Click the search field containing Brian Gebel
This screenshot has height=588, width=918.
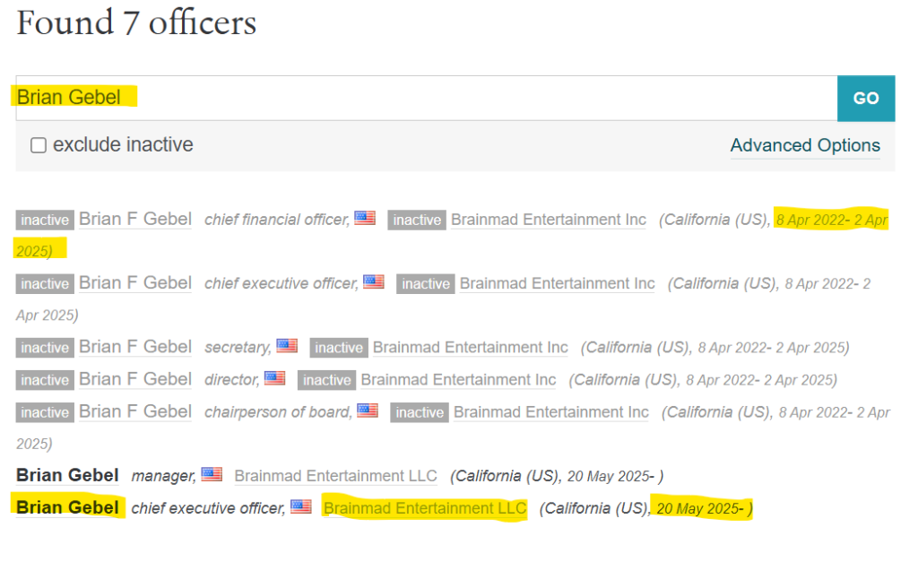click(x=426, y=99)
